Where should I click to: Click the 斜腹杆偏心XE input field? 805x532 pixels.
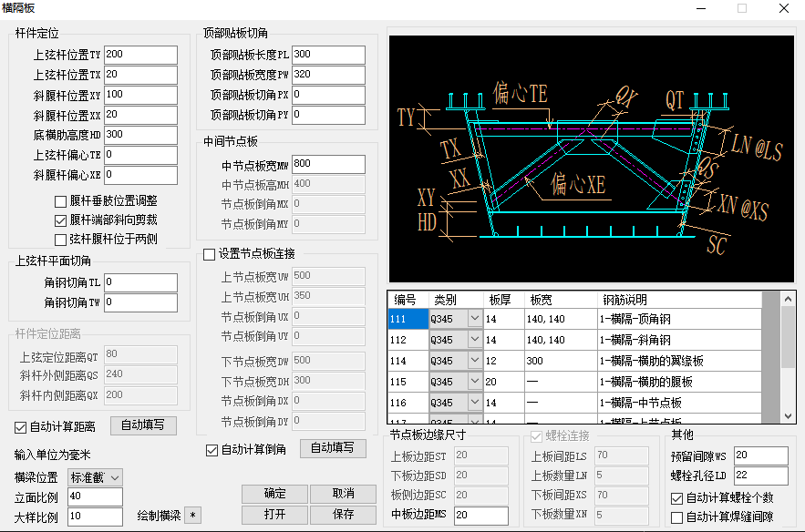pyautogui.click(x=140, y=175)
